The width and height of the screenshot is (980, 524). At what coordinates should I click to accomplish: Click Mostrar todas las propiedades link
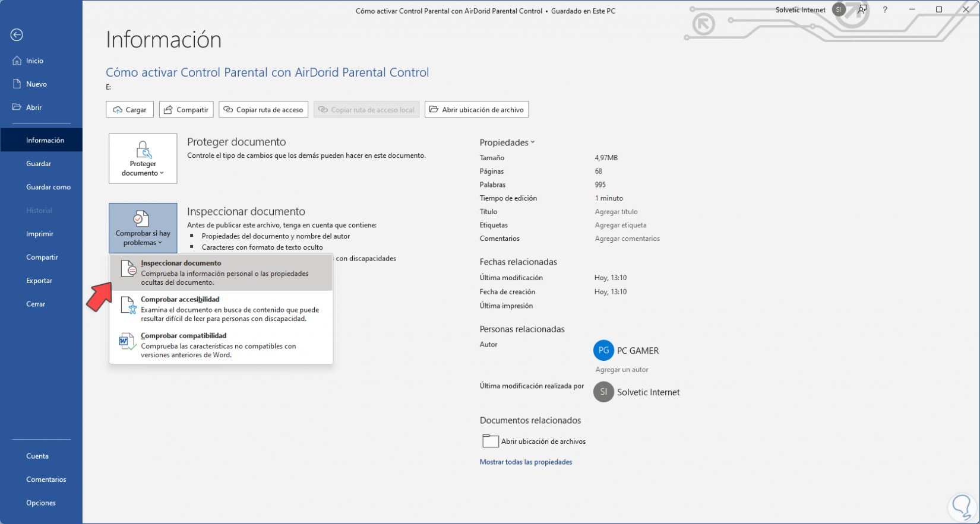click(x=526, y=462)
